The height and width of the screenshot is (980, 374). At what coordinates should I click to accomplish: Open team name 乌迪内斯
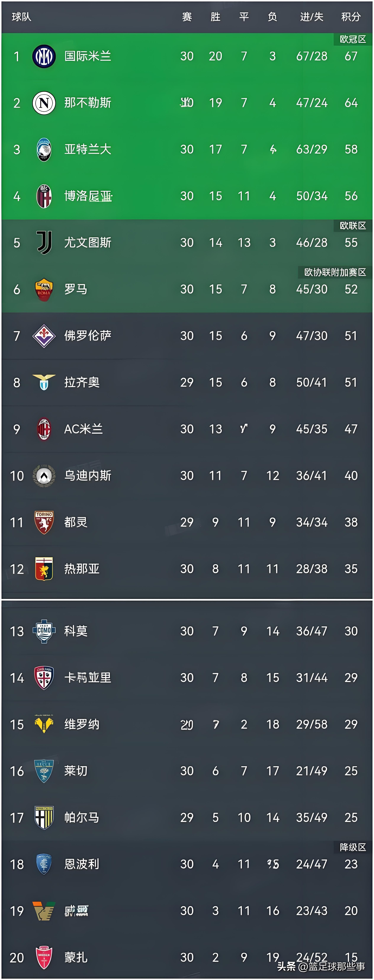click(x=88, y=475)
